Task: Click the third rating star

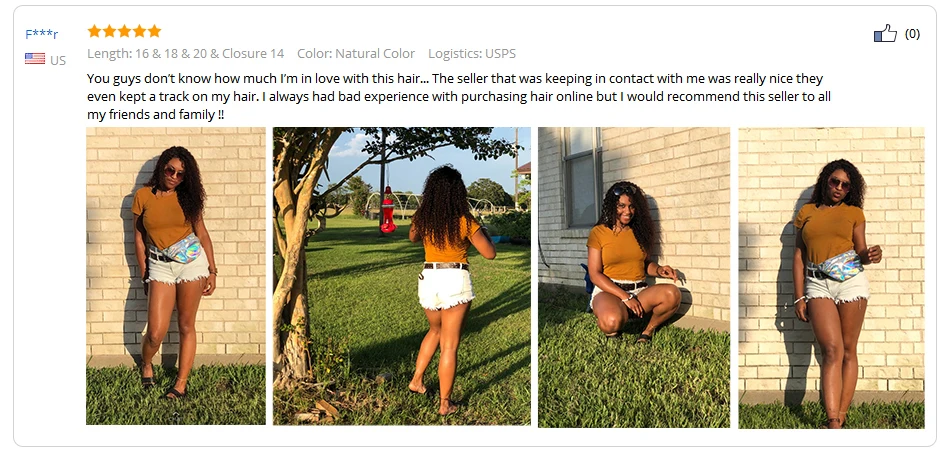Action: (x=124, y=31)
